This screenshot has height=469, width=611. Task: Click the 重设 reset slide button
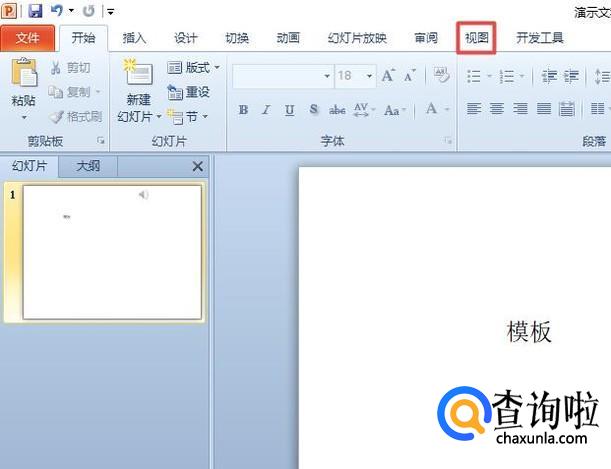(x=189, y=92)
